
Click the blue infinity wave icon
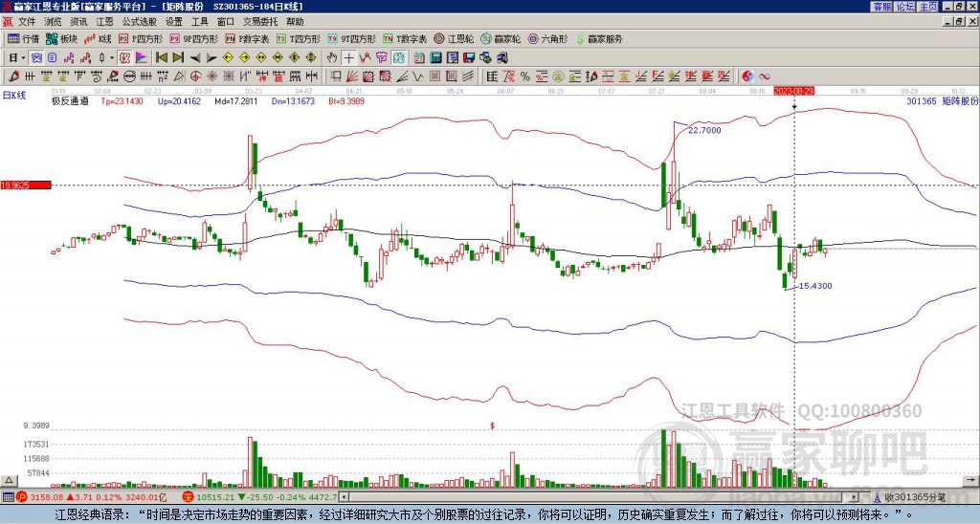765,76
